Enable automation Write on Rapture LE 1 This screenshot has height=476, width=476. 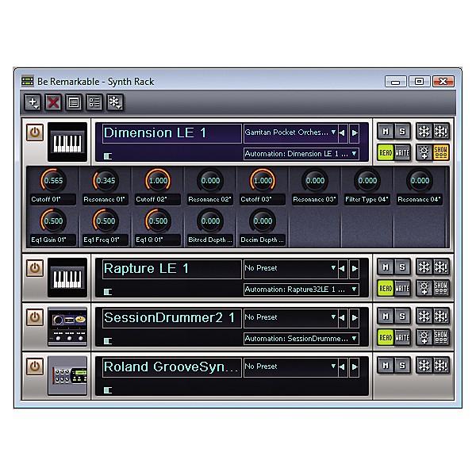tap(402, 288)
